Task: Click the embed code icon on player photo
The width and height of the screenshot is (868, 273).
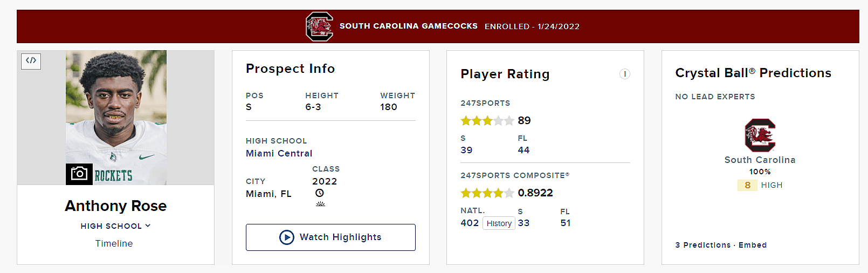Action: point(31,60)
